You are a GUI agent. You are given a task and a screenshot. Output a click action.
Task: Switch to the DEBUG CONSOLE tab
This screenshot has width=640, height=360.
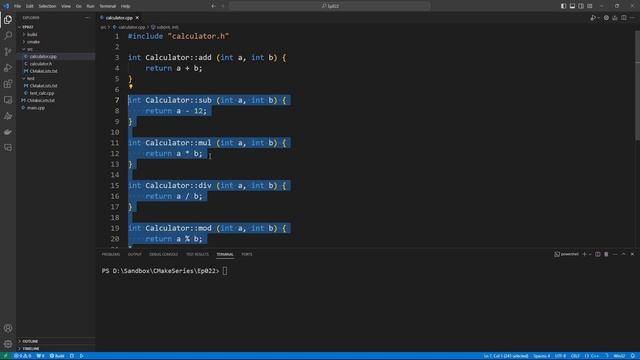click(x=164, y=254)
